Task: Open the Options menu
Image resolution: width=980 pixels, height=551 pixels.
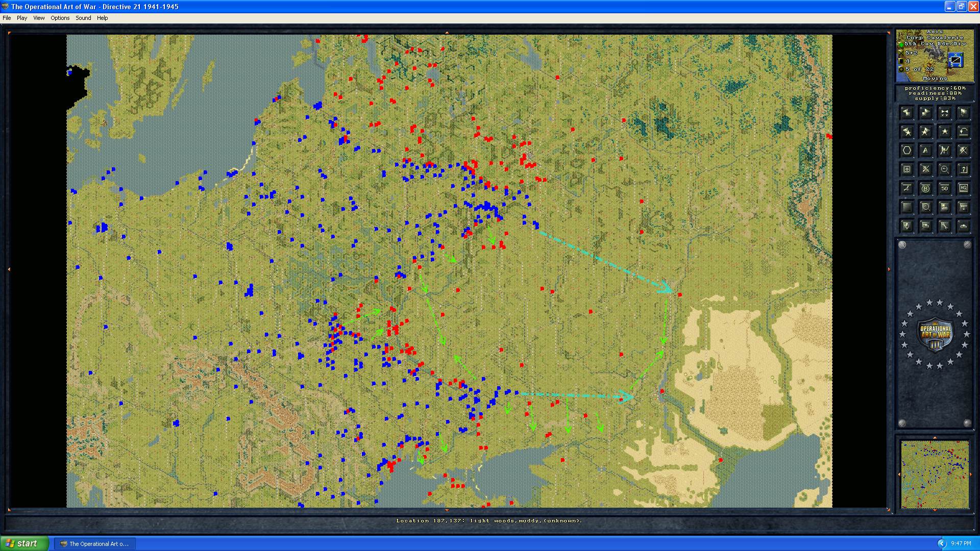Action: point(60,18)
